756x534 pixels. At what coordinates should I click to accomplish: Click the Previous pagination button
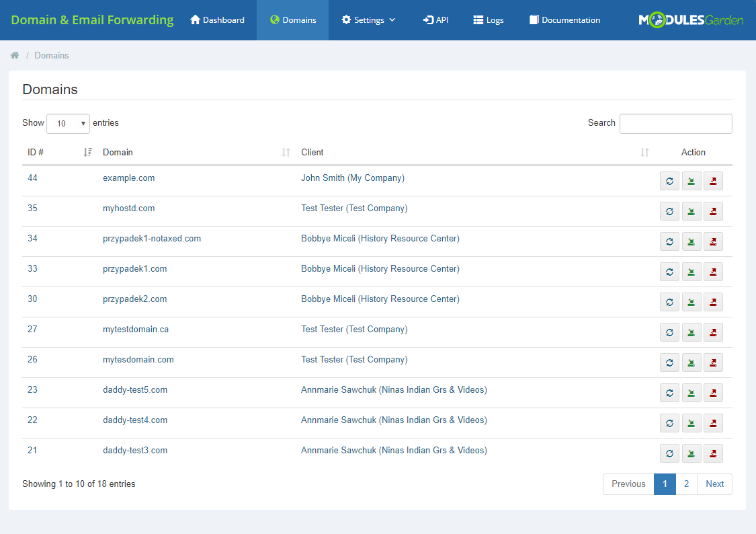pyautogui.click(x=628, y=484)
